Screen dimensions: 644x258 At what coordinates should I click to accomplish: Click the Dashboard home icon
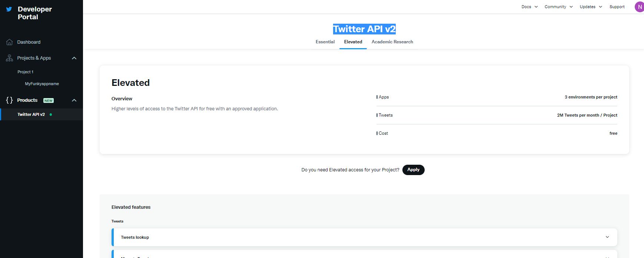click(10, 42)
